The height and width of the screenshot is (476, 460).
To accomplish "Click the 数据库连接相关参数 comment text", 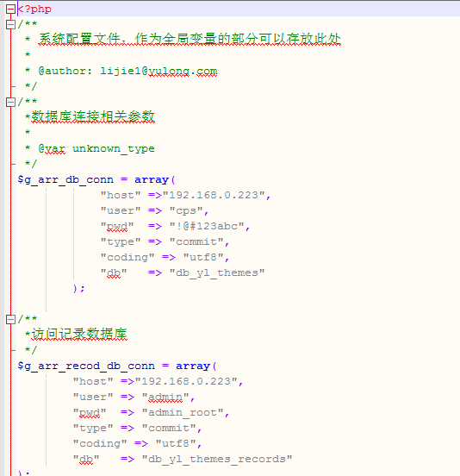I will coord(93,116).
